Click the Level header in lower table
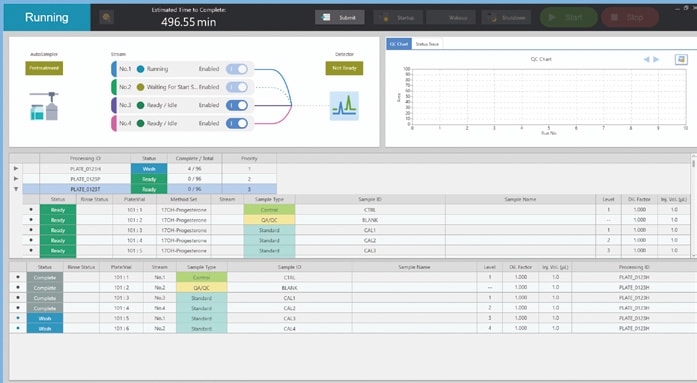697x383 pixels. point(489,267)
